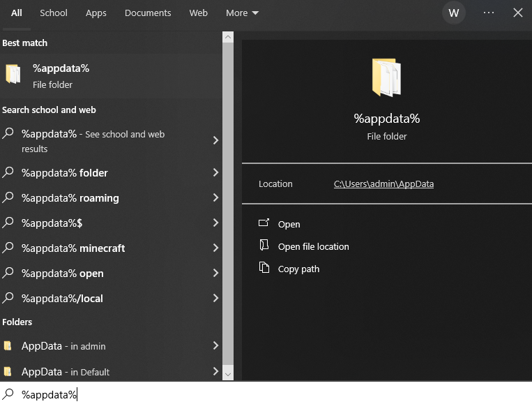The width and height of the screenshot is (532, 404).
Task: Click inside the %appdata% search input field
Action: point(266,394)
